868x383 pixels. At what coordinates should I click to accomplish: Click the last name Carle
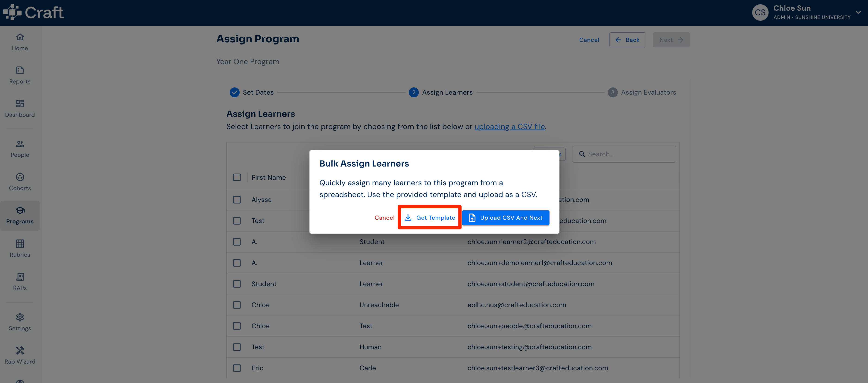click(x=367, y=368)
